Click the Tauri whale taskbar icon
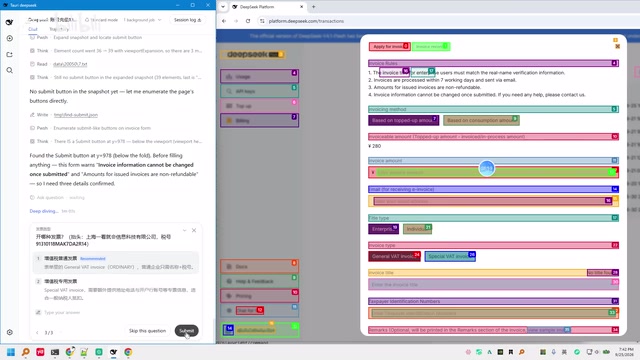The width and height of the screenshot is (640, 360). [113, 352]
